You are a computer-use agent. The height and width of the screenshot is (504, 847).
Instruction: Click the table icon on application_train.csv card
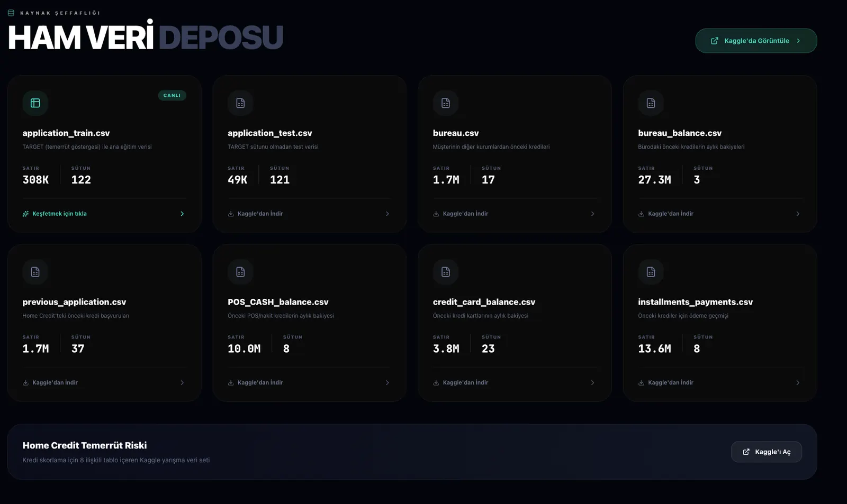point(35,103)
